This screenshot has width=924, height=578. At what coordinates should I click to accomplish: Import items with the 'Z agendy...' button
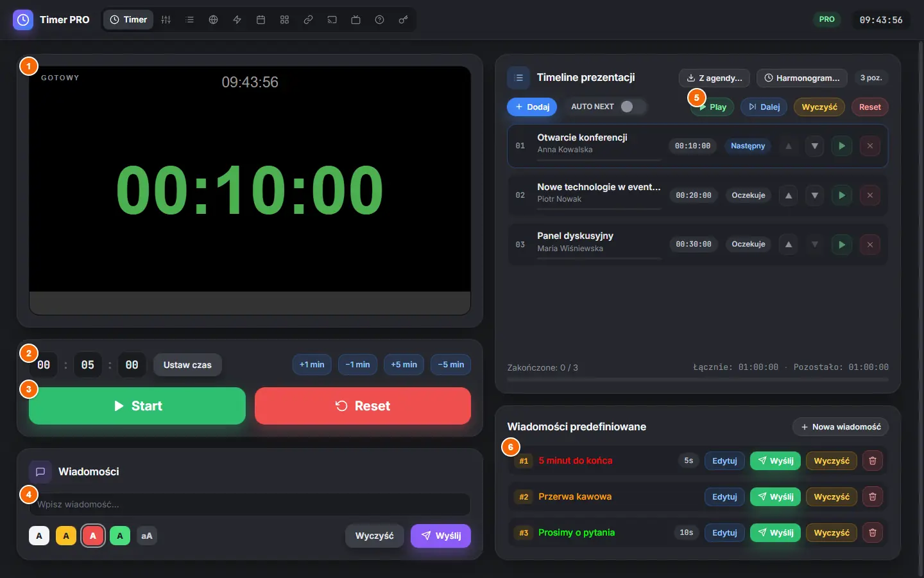715,78
